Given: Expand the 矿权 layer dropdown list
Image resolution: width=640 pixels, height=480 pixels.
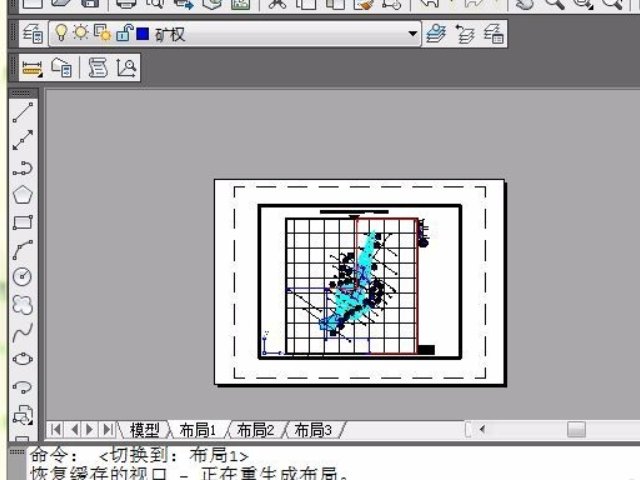Looking at the screenshot, I should (x=413, y=35).
